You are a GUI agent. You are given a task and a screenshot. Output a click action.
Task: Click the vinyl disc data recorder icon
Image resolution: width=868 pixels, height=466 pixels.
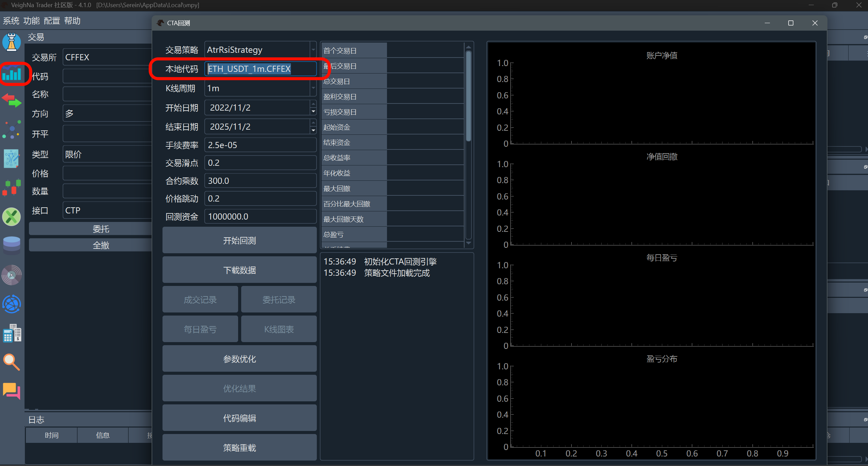(12, 275)
